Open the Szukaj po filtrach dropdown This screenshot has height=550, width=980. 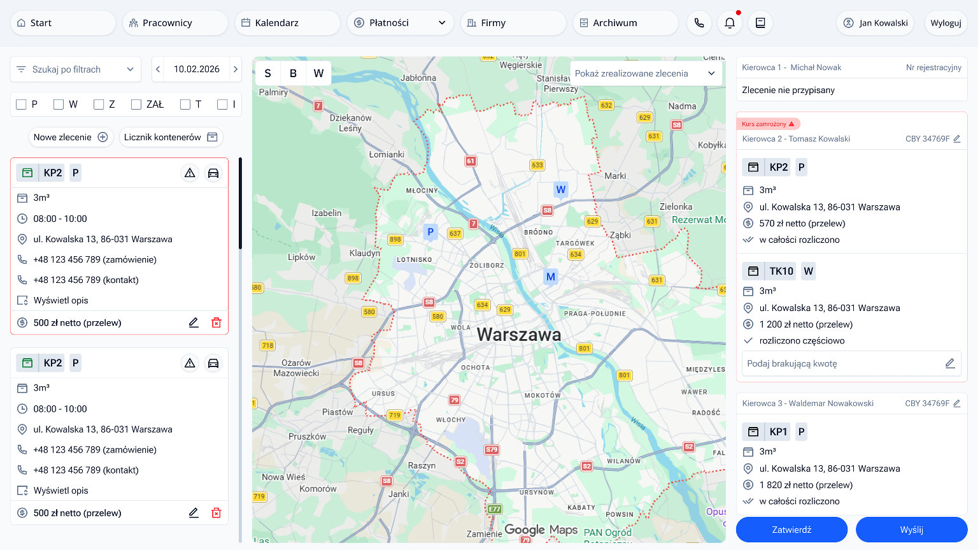point(75,69)
